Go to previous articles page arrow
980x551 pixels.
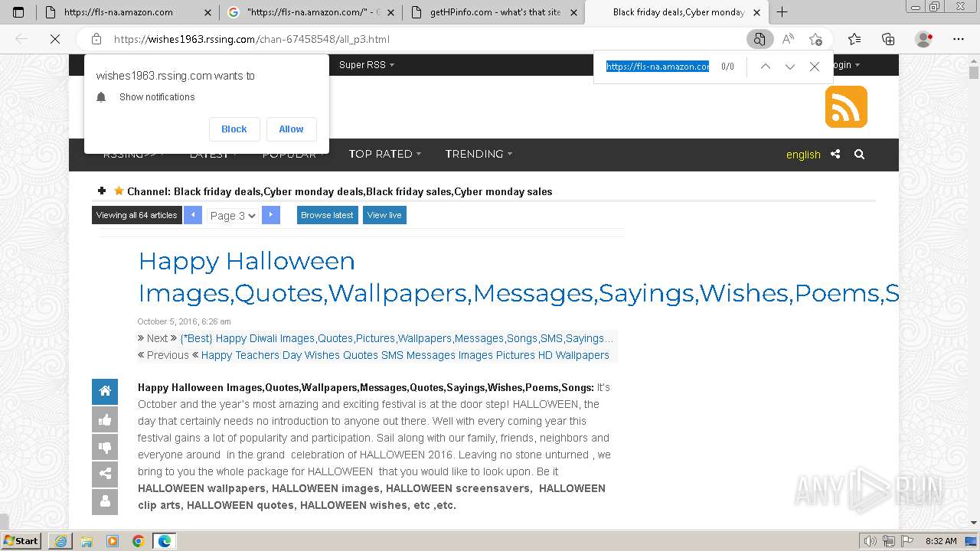click(193, 215)
